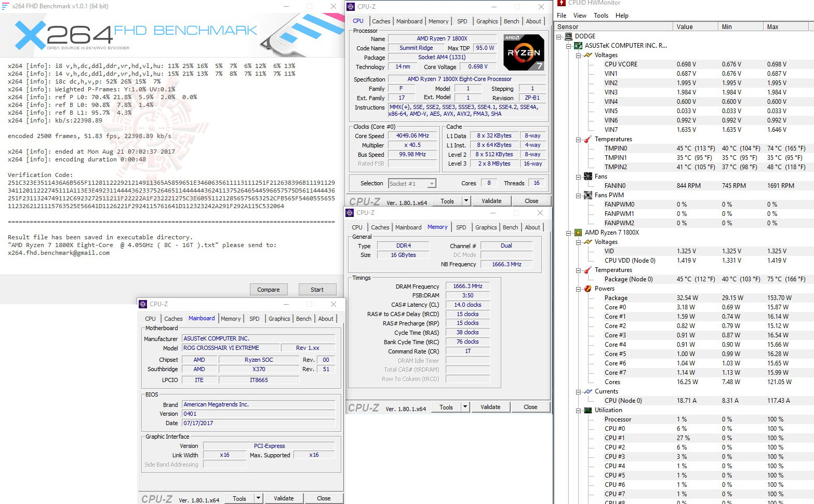Click the Powers flame icon under AMD Ryzen

(x=588, y=289)
